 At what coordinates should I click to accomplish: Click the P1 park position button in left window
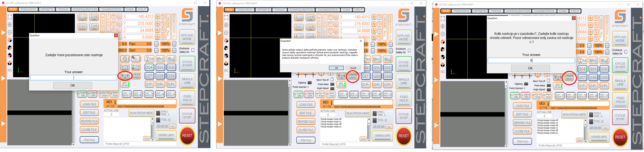pos(149,84)
